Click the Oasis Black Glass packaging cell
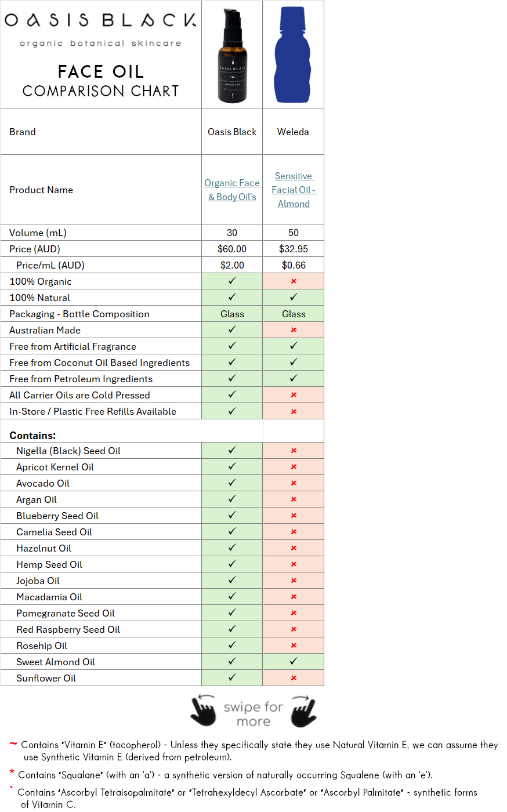The width and height of the screenshot is (507, 812). [x=232, y=314]
